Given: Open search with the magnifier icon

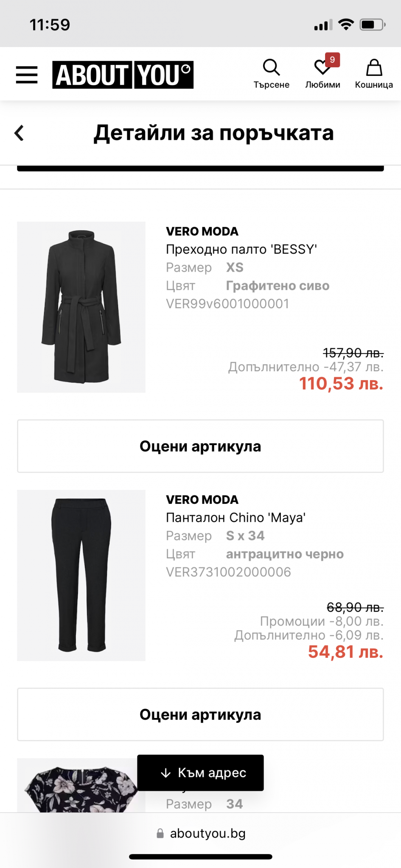Looking at the screenshot, I should coord(271,67).
